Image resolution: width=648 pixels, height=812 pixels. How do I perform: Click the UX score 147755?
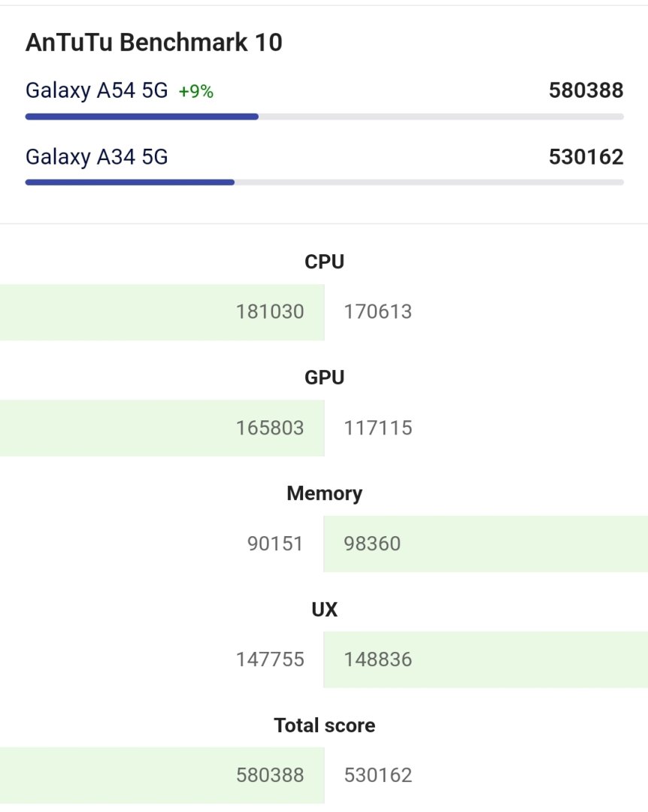pyautogui.click(x=270, y=660)
